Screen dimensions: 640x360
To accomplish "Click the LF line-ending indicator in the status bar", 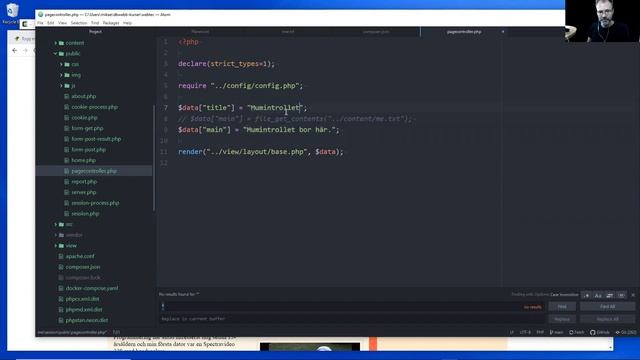I will (x=511, y=332).
